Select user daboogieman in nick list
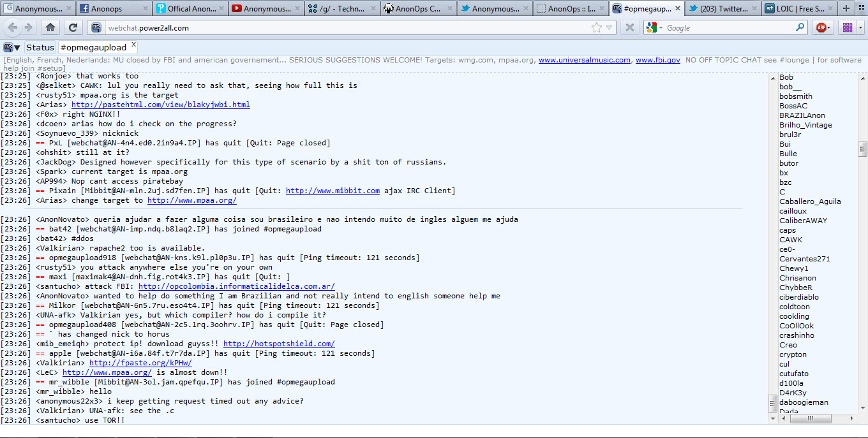The height and width of the screenshot is (438, 868). [804, 402]
